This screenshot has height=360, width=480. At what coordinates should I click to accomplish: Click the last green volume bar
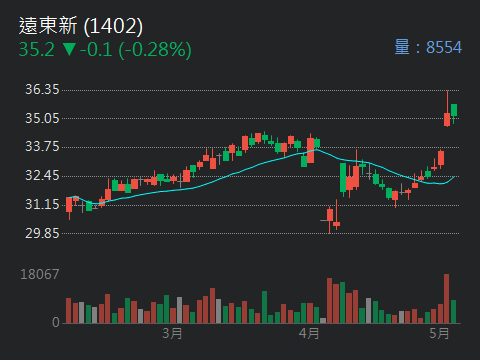pos(453,312)
